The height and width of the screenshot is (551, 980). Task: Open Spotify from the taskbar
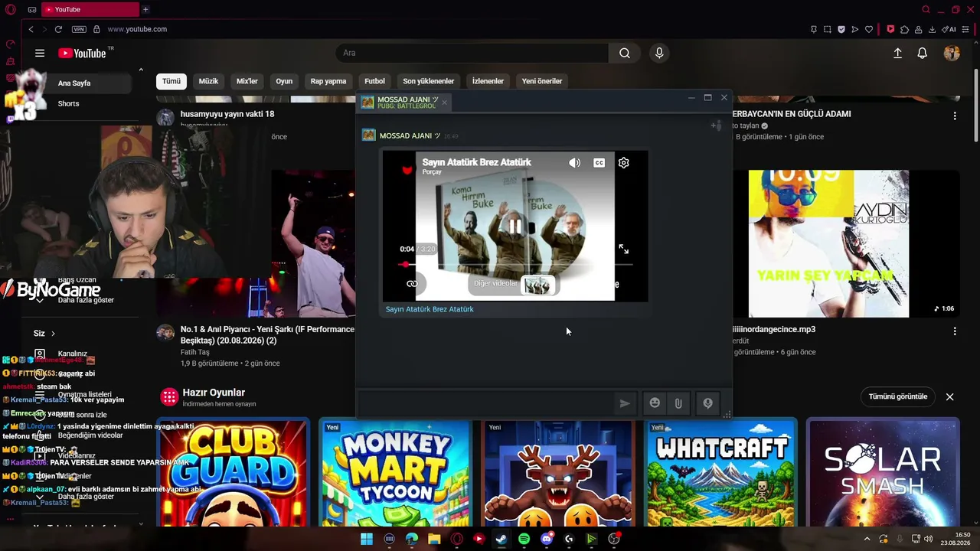coord(524,539)
